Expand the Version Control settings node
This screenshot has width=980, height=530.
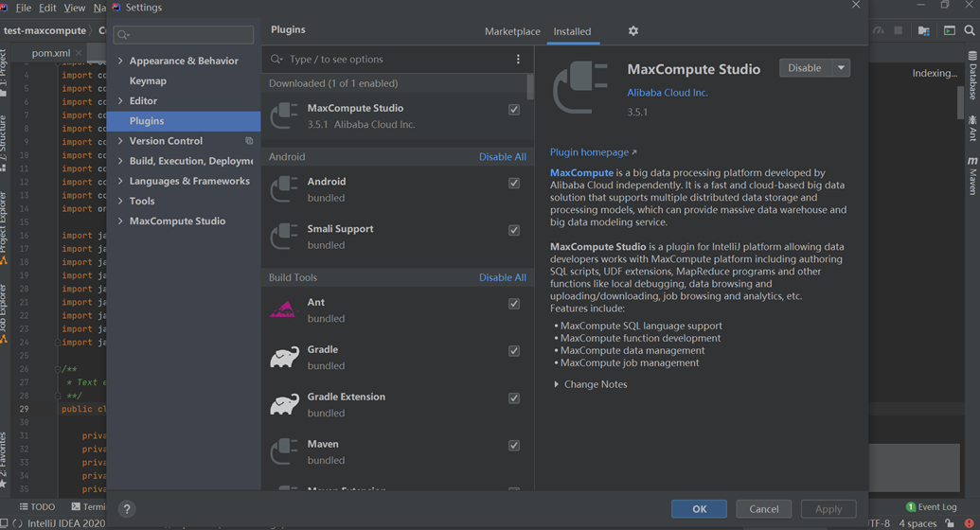(x=120, y=141)
